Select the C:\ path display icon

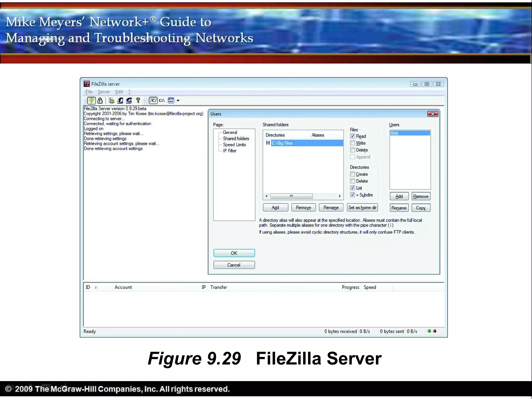pos(162,100)
